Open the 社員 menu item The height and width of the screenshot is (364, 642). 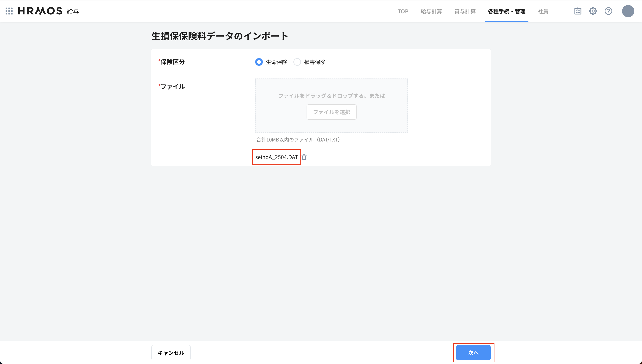[543, 11]
